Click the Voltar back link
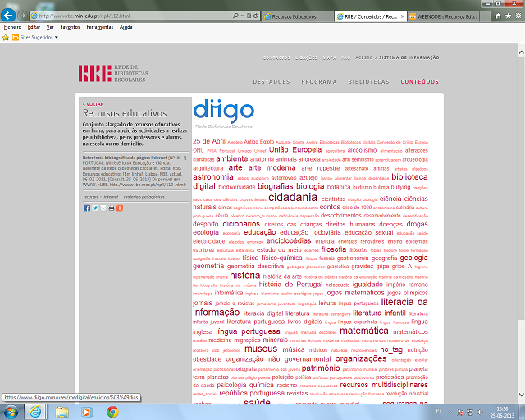This screenshot has width=525, height=420. click(94, 105)
